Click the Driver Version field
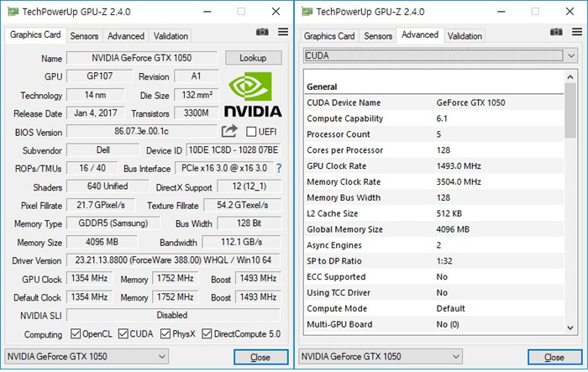588x372 pixels. [174, 259]
